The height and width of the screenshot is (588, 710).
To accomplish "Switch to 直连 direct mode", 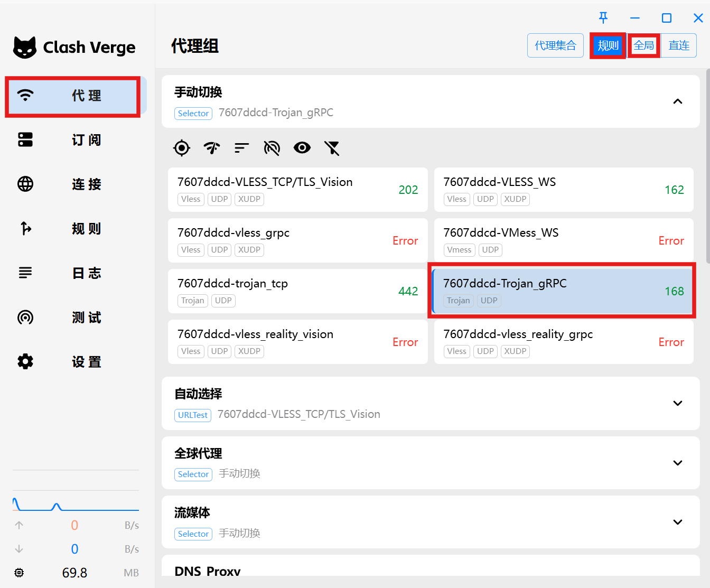I will click(679, 45).
